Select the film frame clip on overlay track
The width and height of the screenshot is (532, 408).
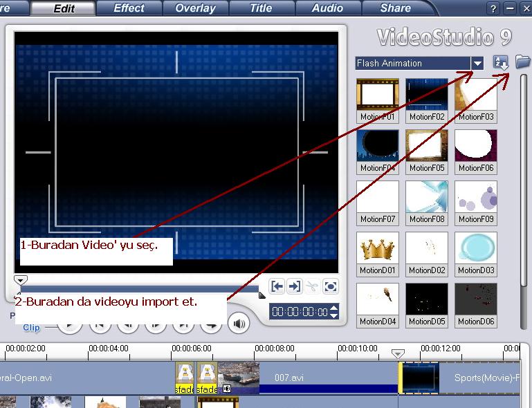pyautogui.click(x=218, y=402)
